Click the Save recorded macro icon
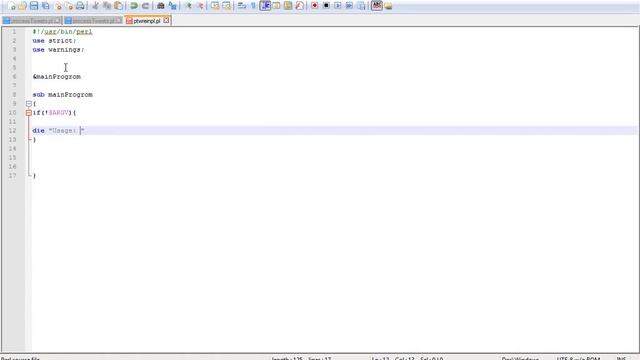The image size is (640, 360). point(361,6)
